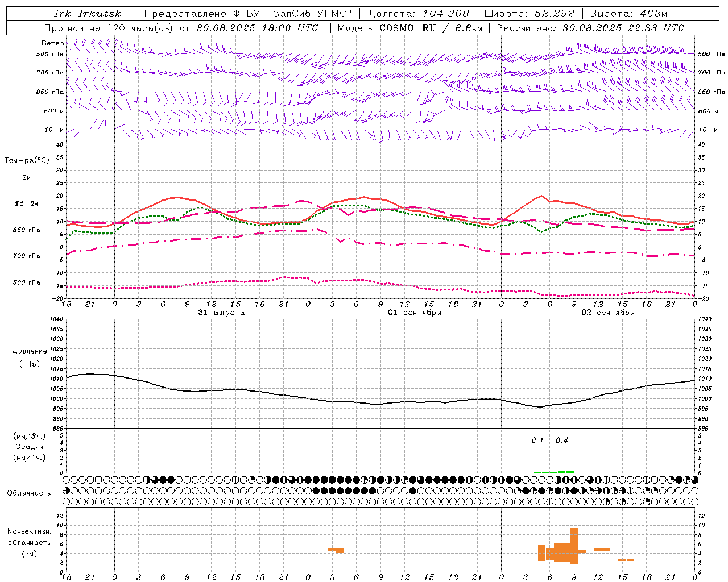Click the longitude value 104.308

pyautogui.click(x=445, y=14)
